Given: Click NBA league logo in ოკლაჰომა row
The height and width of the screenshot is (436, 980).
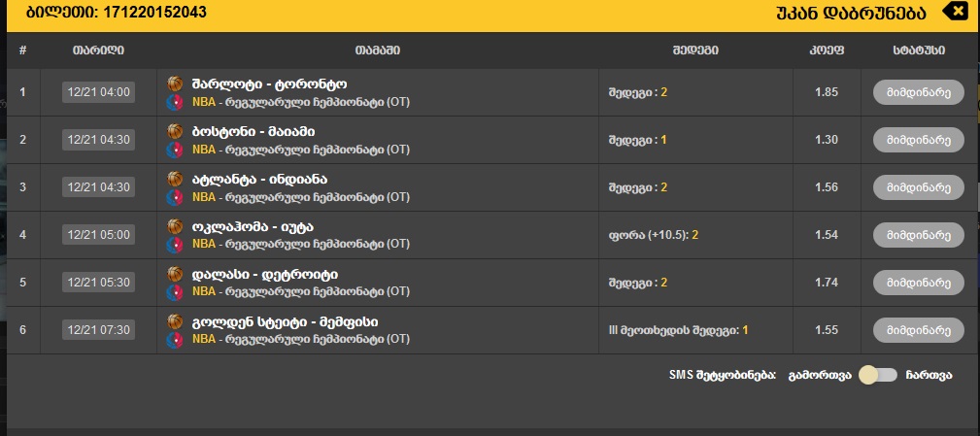Looking at the screenshot, I should [175, 245].
